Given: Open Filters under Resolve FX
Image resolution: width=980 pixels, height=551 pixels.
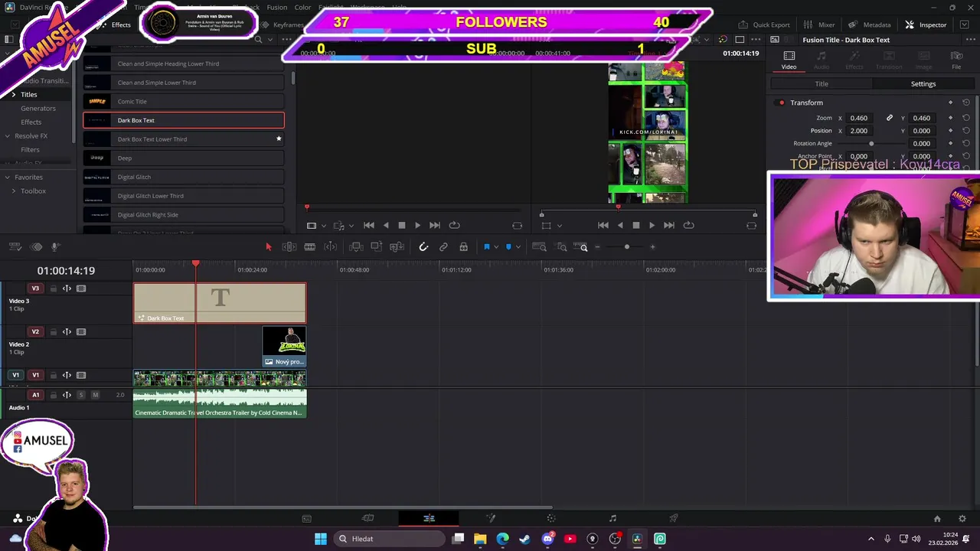Looking at the screenshot, I should [x=30, y=149].
